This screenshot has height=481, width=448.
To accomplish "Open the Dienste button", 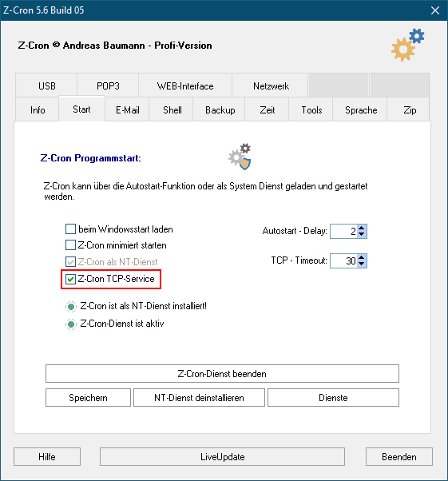I will 333,397.
